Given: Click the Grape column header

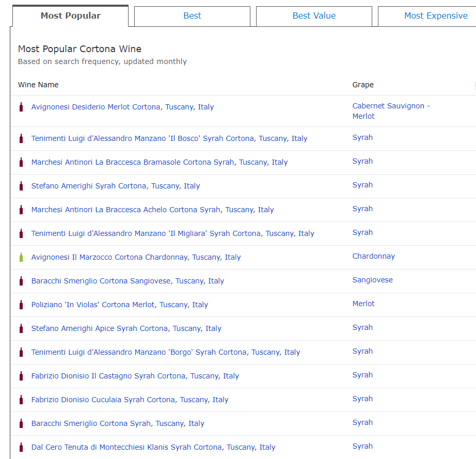Looking at the screenshot, I should tap(363, 85).
